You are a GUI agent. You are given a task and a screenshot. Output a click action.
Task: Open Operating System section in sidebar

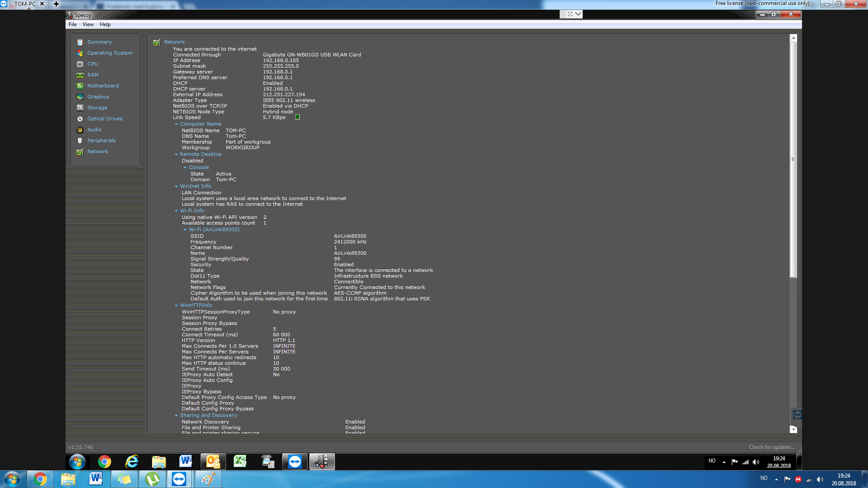point(110,53)
